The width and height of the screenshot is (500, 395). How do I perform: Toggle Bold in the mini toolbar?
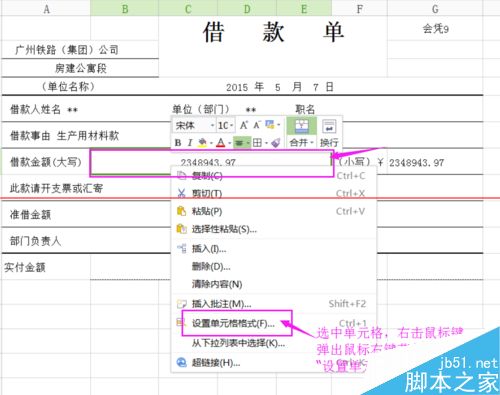[x=178, y=143]
